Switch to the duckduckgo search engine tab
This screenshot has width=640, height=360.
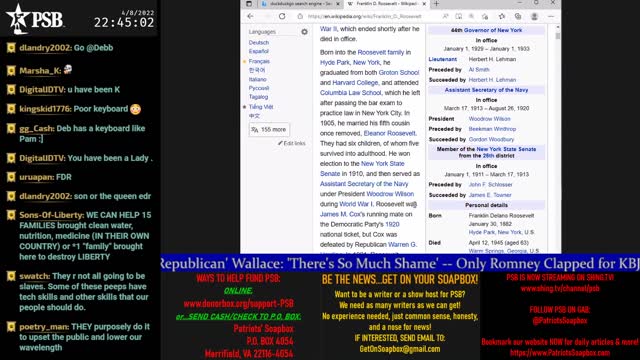tap(297, 4)
